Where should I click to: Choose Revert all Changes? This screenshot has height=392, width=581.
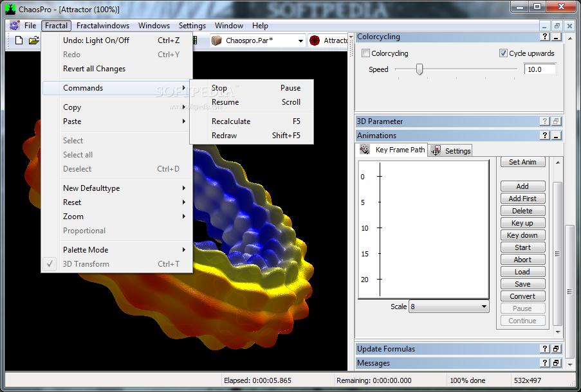[x=116, y=69]
